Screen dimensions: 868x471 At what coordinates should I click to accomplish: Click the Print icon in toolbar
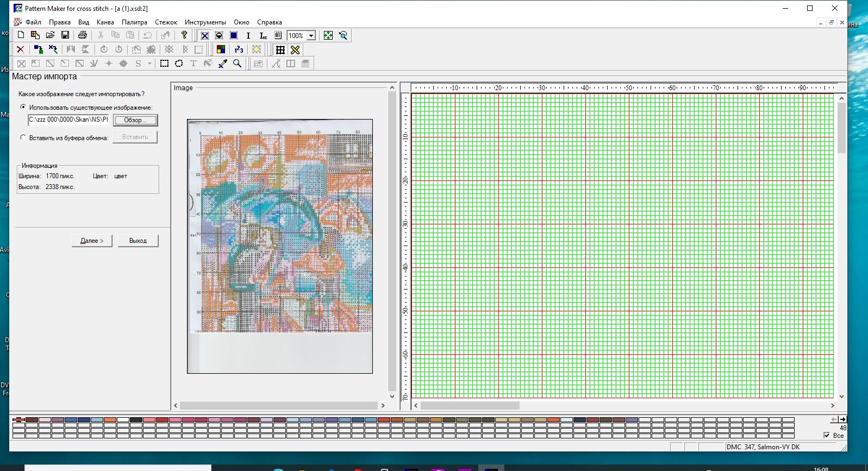tap(83, 35)
